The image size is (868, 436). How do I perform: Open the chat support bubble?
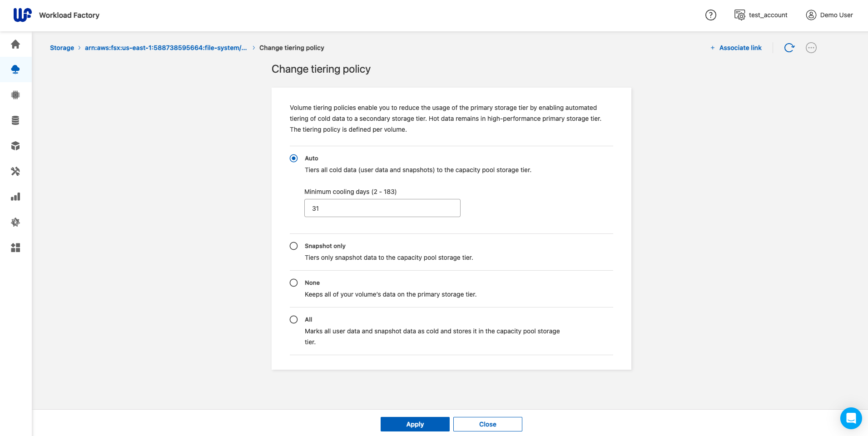[x=851, y=418]
